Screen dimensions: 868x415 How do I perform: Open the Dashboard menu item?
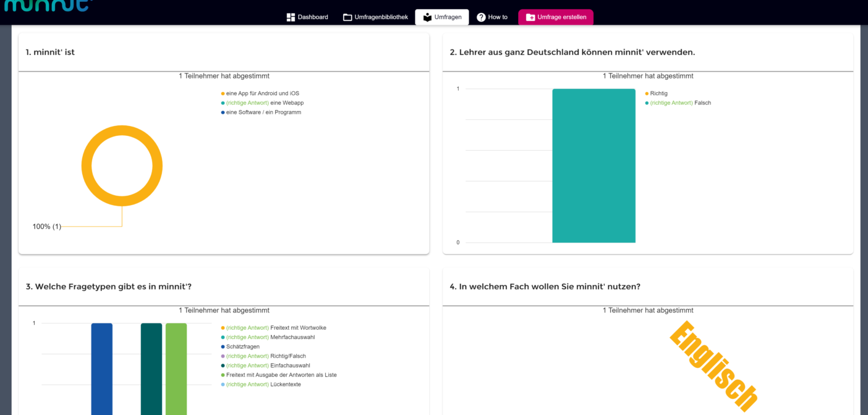(313, 17)
